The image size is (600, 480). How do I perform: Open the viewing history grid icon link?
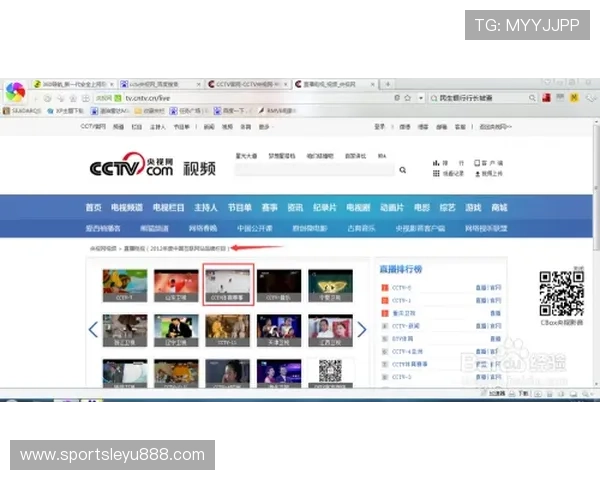coord(448,174)
